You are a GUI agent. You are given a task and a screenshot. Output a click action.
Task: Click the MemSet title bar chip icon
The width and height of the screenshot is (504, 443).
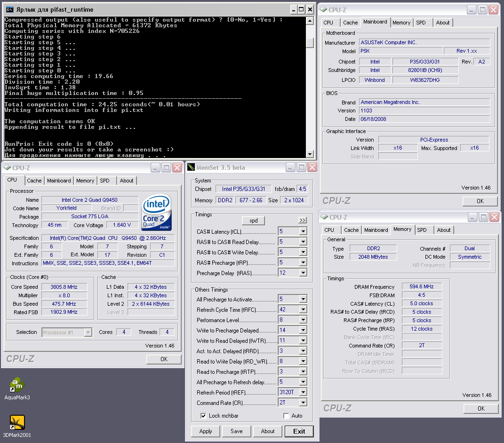(191, 167)
